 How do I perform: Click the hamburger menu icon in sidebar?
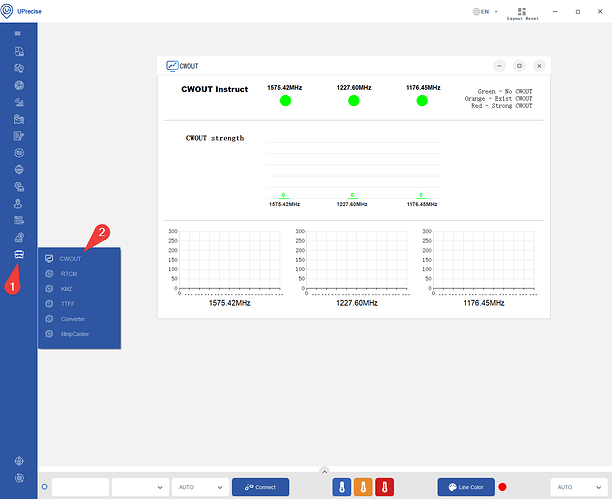tap(18, 33)
